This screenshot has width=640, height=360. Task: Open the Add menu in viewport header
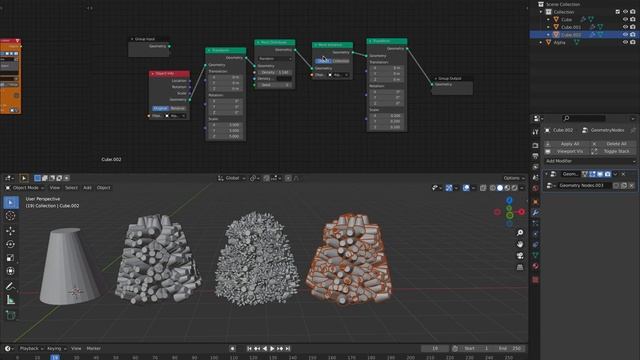coord(87,188)
